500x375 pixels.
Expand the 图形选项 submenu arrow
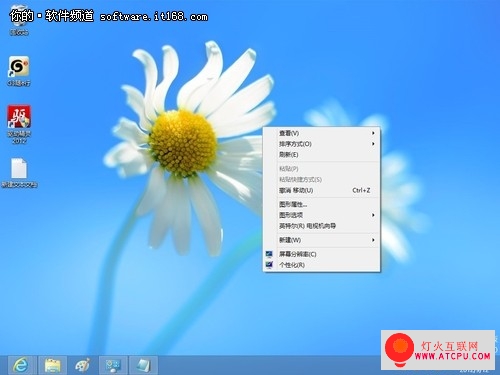click(373, 215)
